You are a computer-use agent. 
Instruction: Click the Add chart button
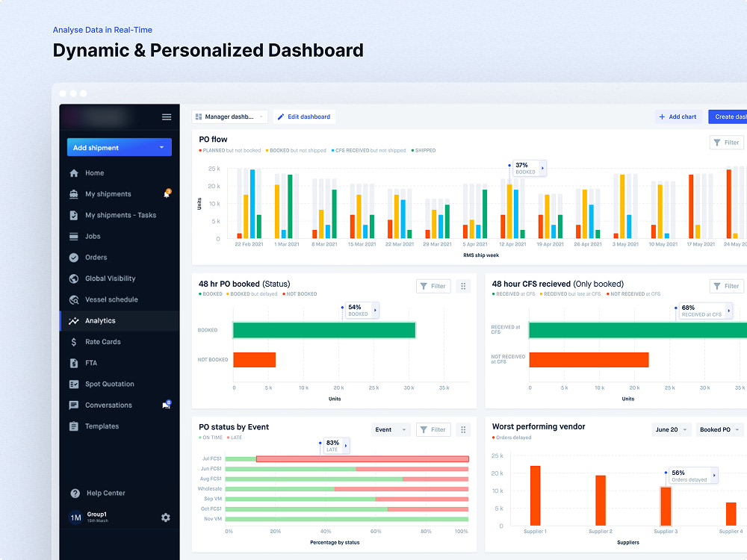point(678,116)
